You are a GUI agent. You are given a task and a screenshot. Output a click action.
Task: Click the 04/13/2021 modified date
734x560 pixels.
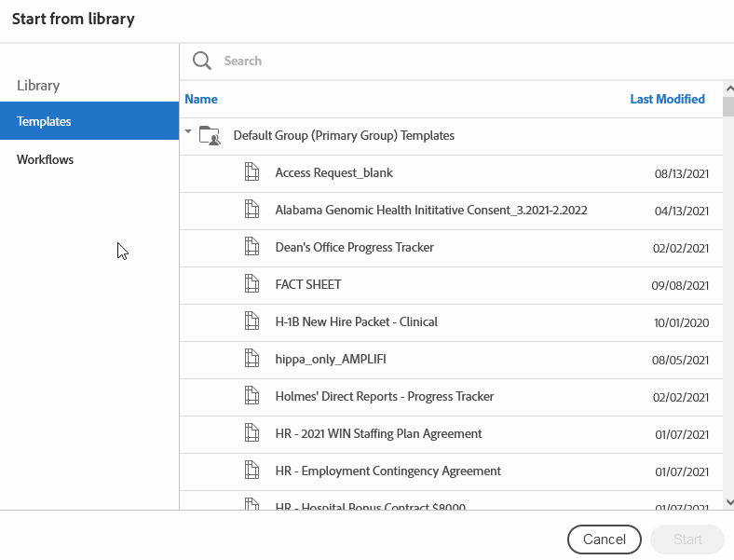point(682,212)
